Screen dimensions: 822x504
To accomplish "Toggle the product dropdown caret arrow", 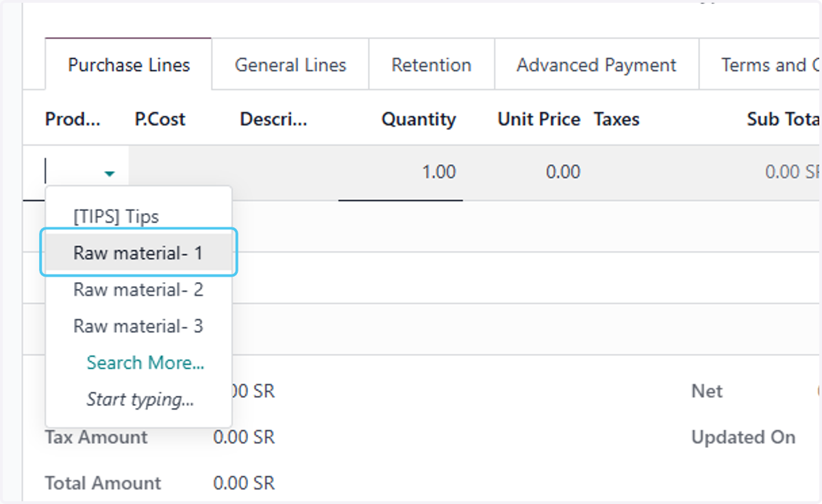I will (x=110, y=173).
